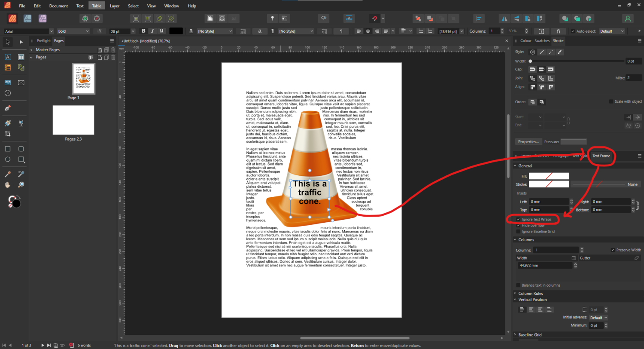The image size is (644, 349).
Task: Disable the Hide overflow option
Action: point(519,225)
